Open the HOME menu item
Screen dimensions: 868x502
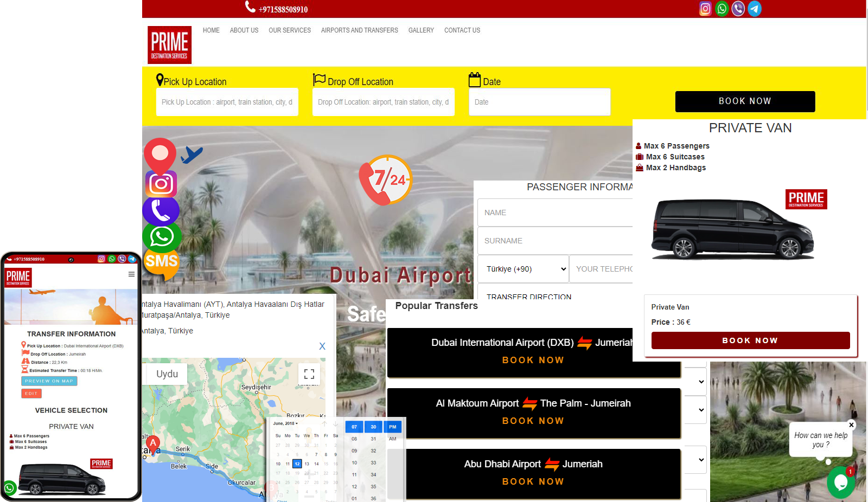click(x=211, y=30)
